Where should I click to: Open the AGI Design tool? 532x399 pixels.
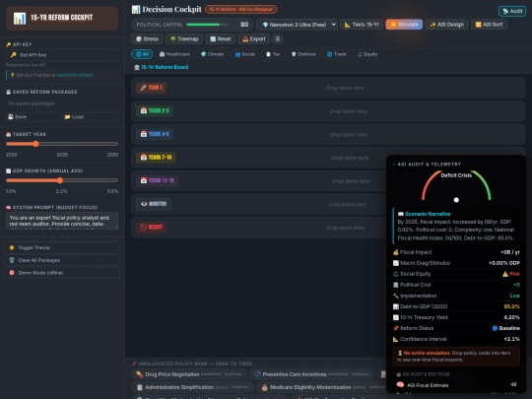click(x=446, y=25)
